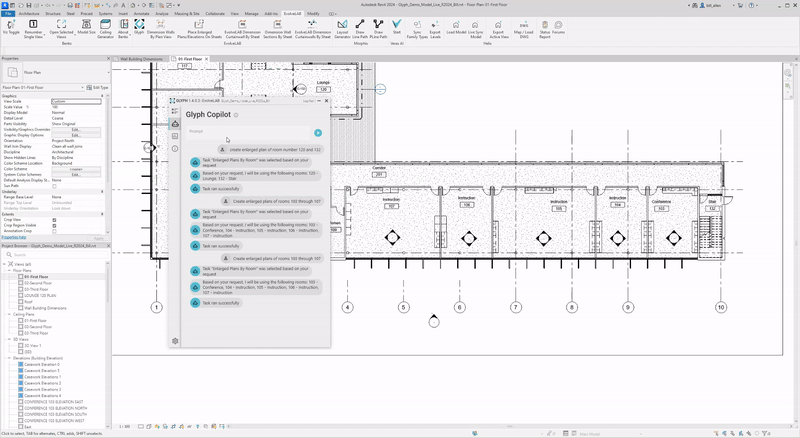Screen dimensions: 800x438
Task: Toggle the Sun Path checkbox
Action: tap(54, 185)
